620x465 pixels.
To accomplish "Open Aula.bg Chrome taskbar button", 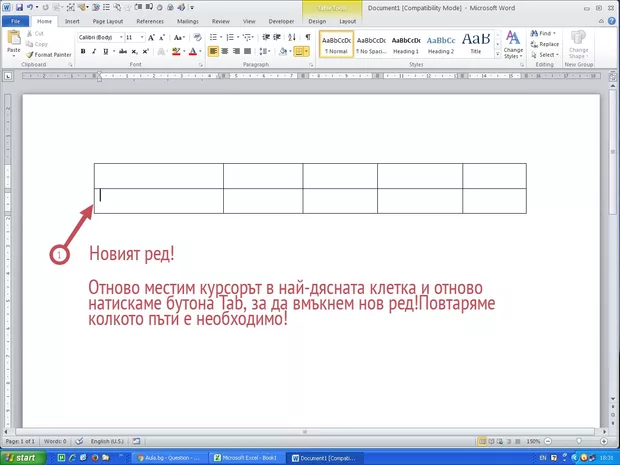I will (x=168, y=458).
